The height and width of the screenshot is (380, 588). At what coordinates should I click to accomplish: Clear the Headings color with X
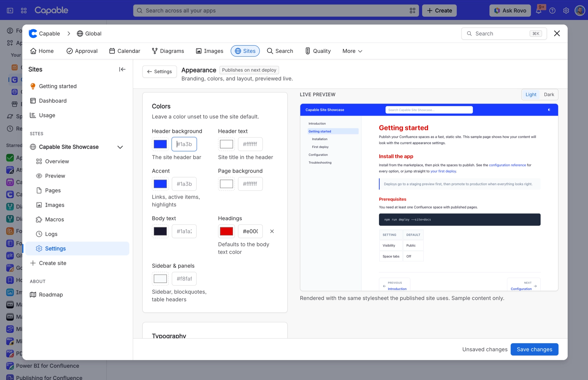272,231
